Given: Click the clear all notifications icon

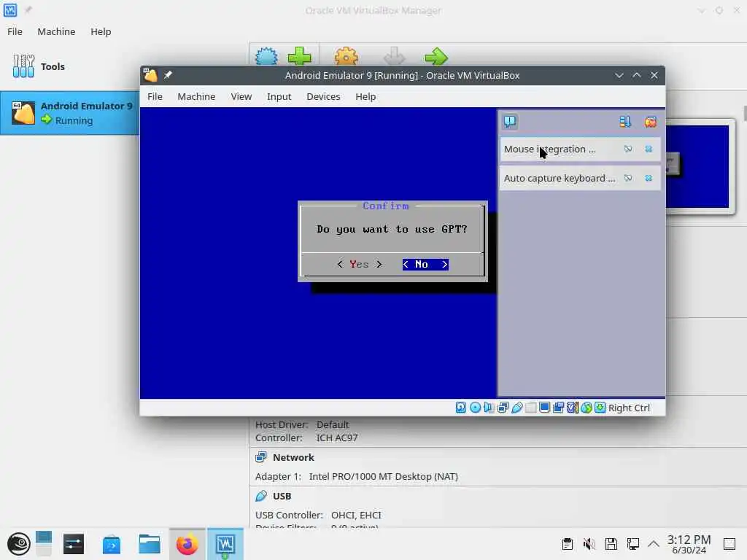Looking at the screenshot, I should click(650, 122).
